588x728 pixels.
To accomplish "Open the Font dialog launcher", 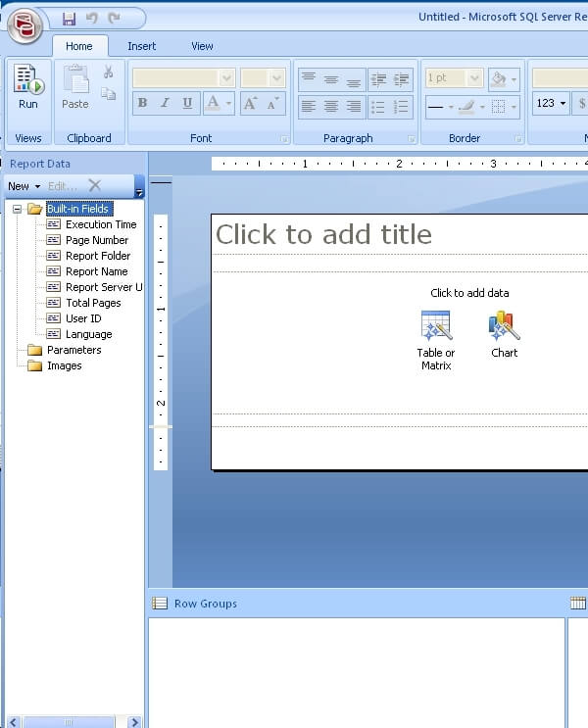I will pyautogui.click(x=284, y=139).
